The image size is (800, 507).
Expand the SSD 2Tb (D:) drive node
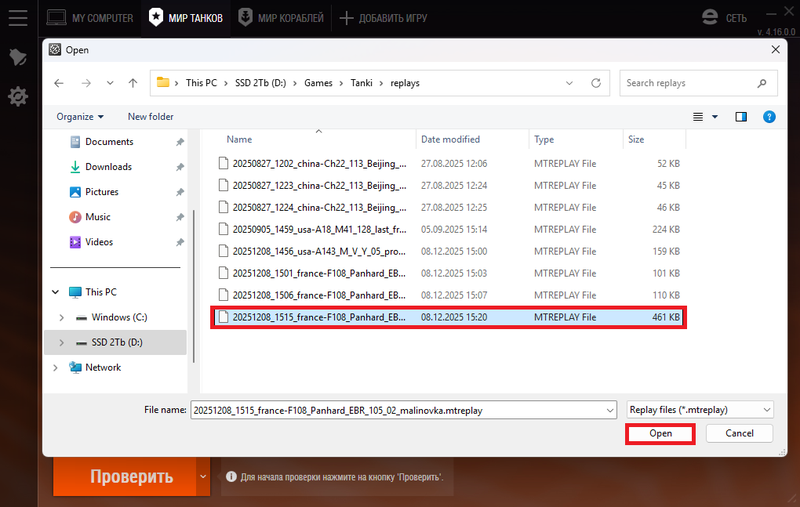pyautogui.click(x=61, y=342)
